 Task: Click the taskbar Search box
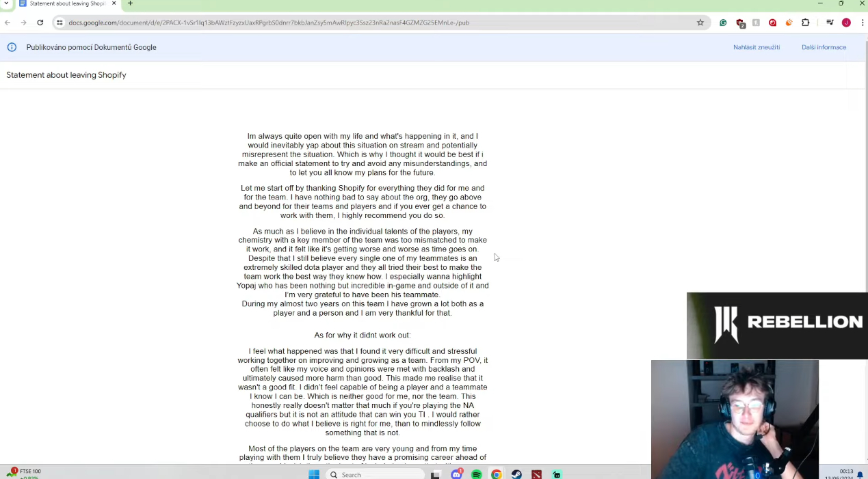(x=375, y=474)
